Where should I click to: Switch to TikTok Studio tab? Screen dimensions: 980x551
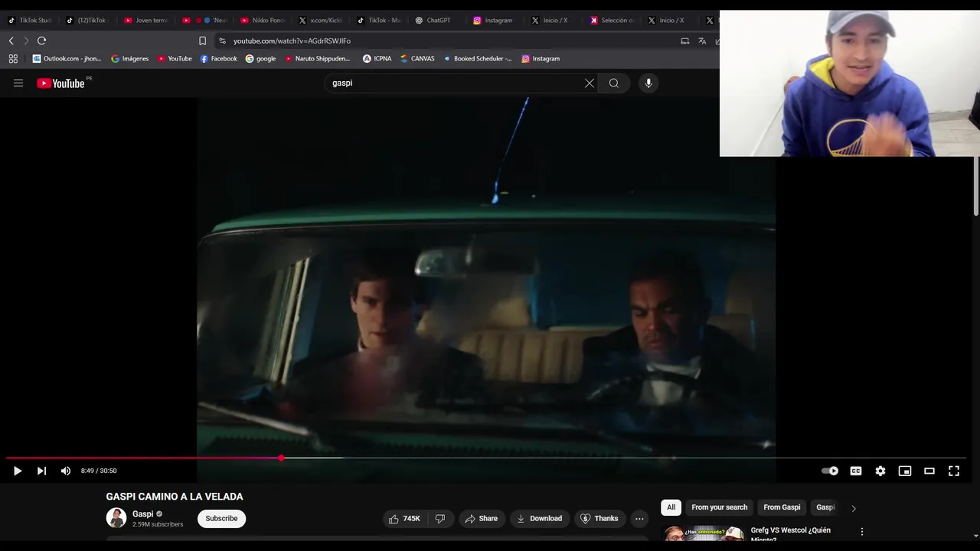pos(30,21)
